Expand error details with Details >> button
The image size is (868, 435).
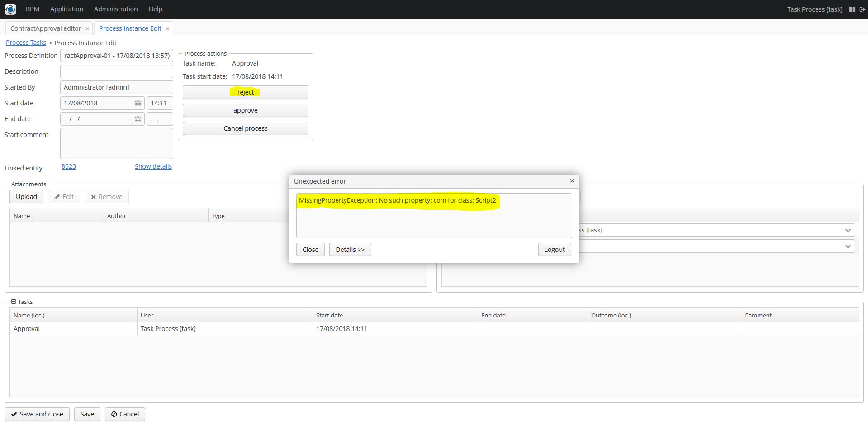(350, 250)
